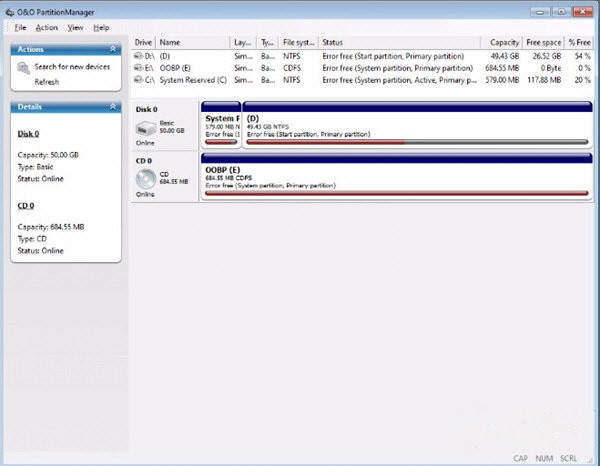
Task: Open the Action menu
Action: [x=46, y=27]
